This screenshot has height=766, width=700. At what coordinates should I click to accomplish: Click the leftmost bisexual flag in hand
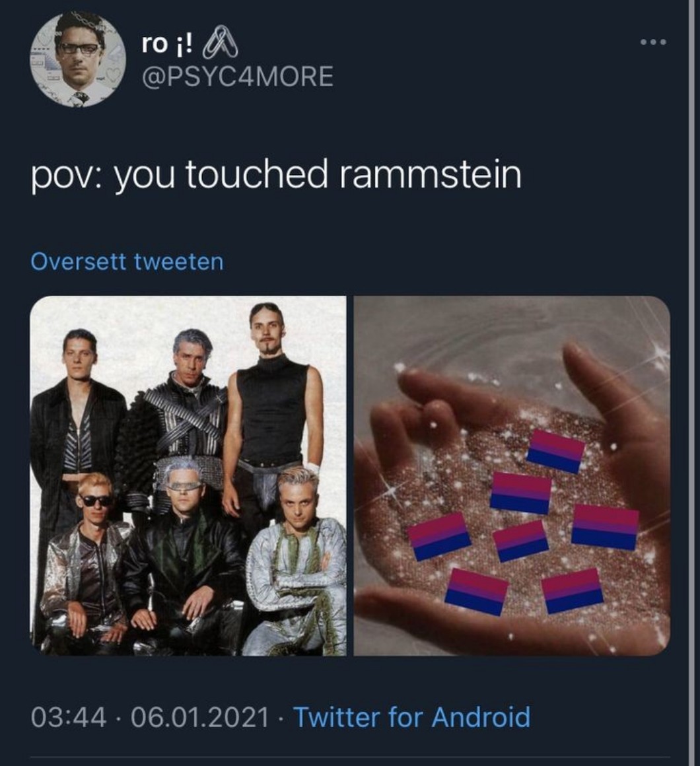tap(439, 536)
